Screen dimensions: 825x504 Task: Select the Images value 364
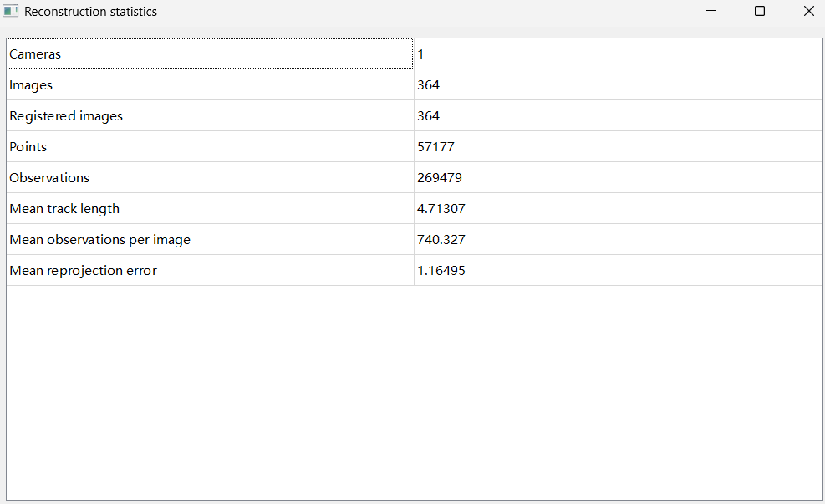coord(429,85)
